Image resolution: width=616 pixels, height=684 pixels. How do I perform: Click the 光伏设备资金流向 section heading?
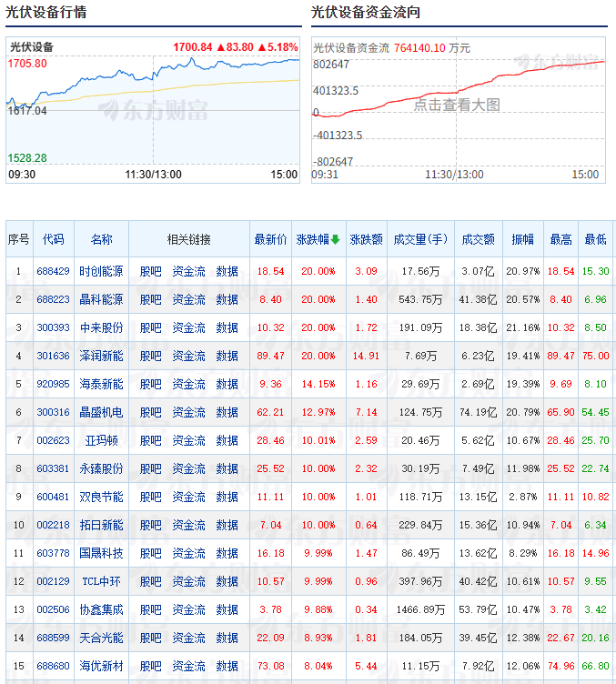[366, 12]
